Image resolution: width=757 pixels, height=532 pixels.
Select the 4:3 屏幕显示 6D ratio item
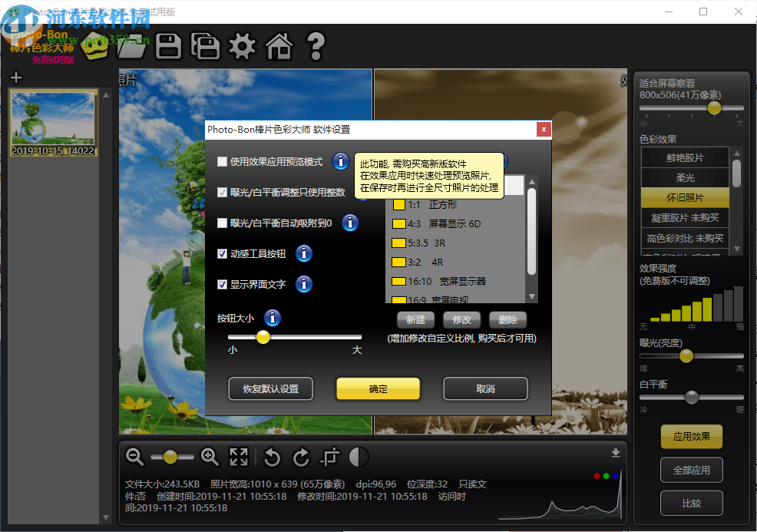coord(456,224)
